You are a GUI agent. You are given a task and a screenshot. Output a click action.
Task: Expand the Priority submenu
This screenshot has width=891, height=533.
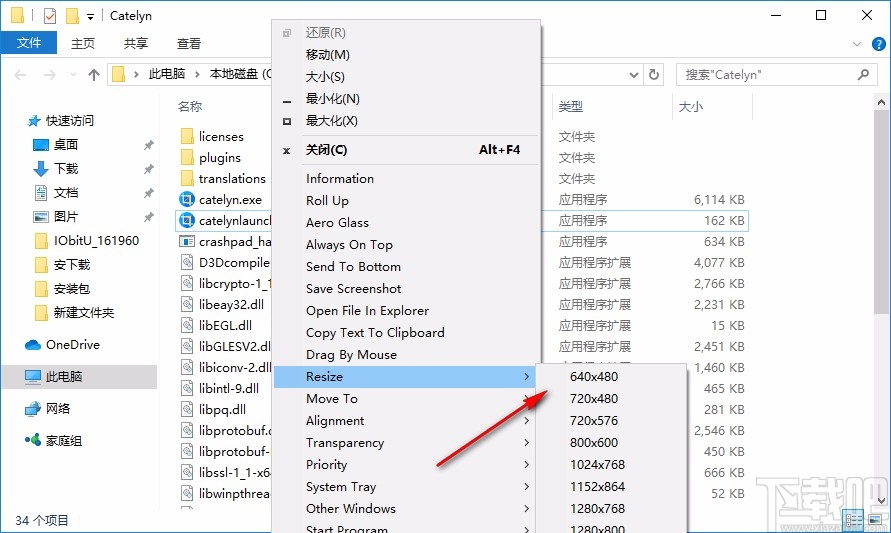point(526,465)
